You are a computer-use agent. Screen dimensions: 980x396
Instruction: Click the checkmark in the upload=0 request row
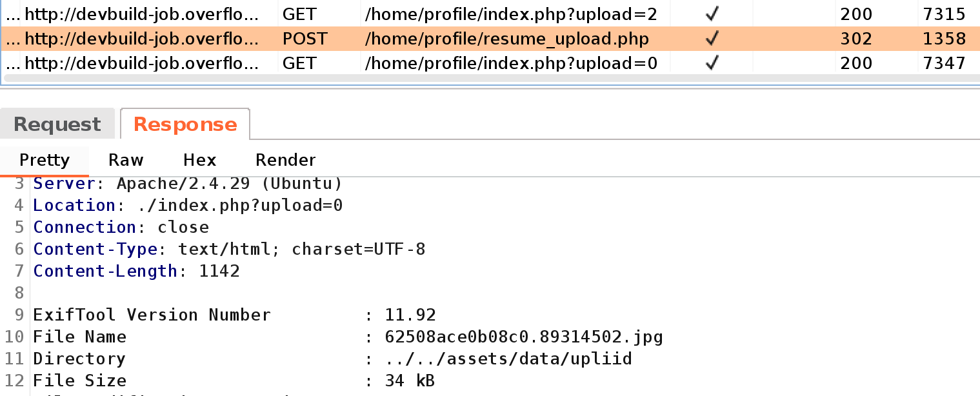tap(712, 63)
